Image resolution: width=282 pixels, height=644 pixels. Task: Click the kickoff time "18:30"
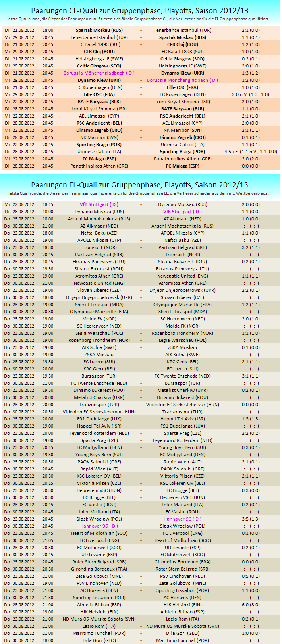pyautogui.click(x=48, y=247)
